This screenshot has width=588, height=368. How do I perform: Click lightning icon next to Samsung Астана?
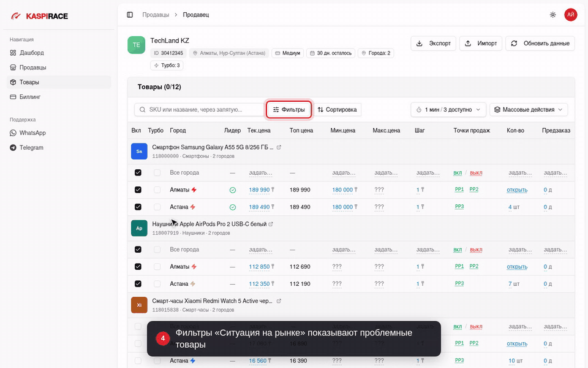tap(192, 207)
